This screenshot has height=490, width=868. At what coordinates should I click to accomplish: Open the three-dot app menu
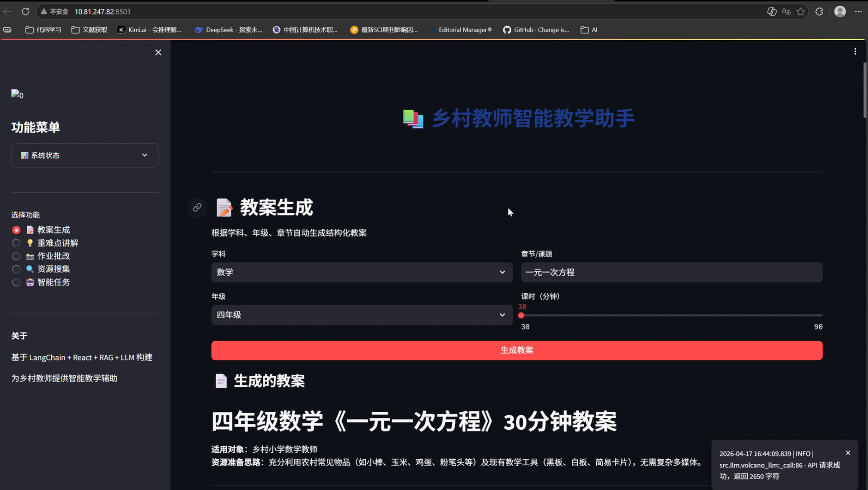point(855,52)
